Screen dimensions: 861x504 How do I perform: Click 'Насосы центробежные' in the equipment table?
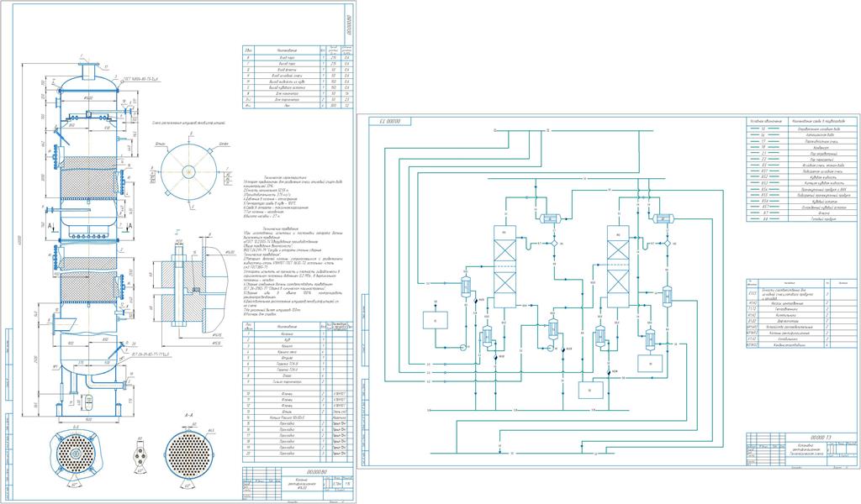pos(789,302)
